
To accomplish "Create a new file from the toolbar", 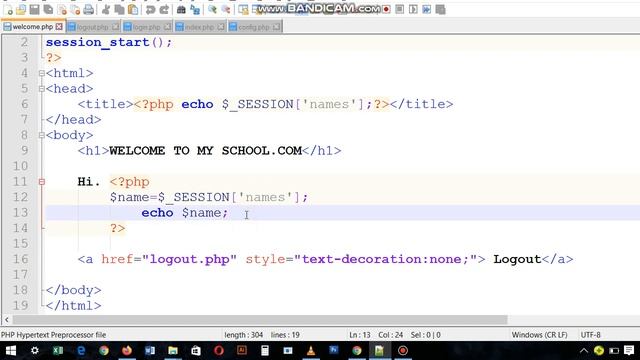I will pyautogui.click(x=8, y=9).
